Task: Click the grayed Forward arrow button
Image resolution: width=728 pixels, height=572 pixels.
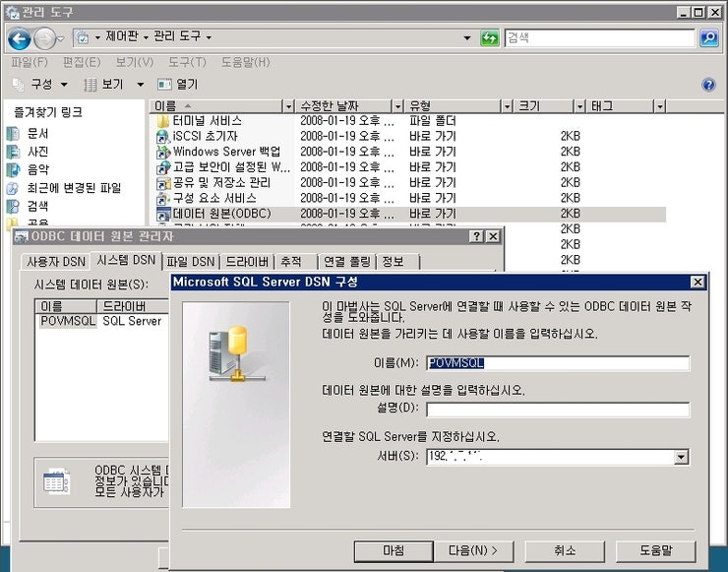Action: [45, 38]
